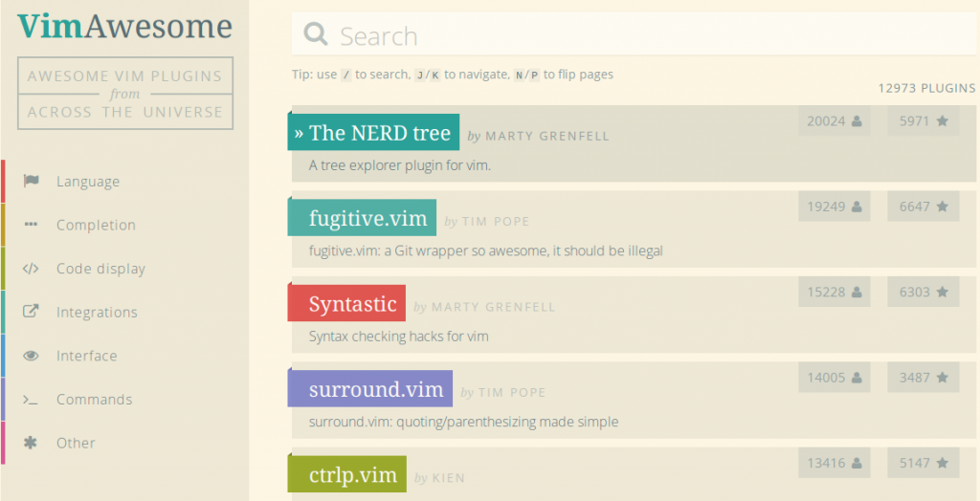The width and height of the screenshot is (980, 501).
Task: Click the Code display brackets icon
Action: pyautogui.click(x=31, y=269)
